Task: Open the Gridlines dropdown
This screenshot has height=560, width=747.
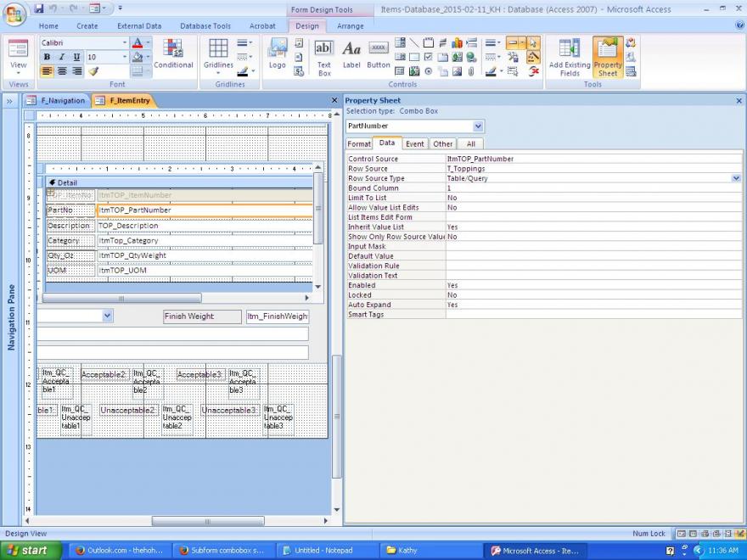Action: pyautogui.click(x=218, y=73)
